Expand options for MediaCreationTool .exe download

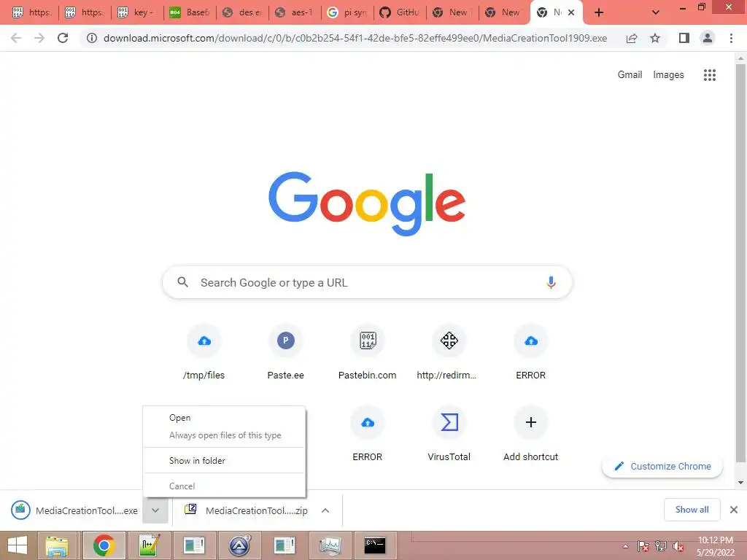[x=155, y=510]
